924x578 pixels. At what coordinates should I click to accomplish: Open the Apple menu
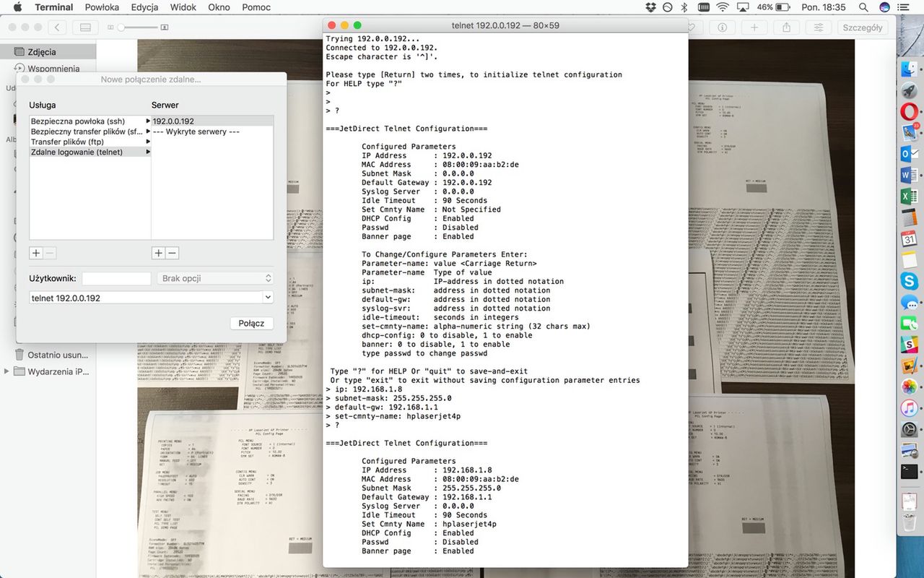click(18, 7)
